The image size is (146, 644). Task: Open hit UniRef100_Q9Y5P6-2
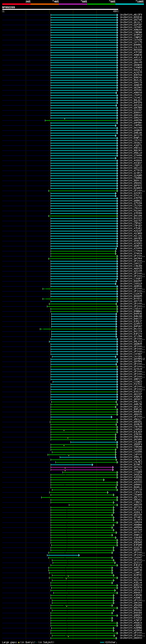click(132, 359)
